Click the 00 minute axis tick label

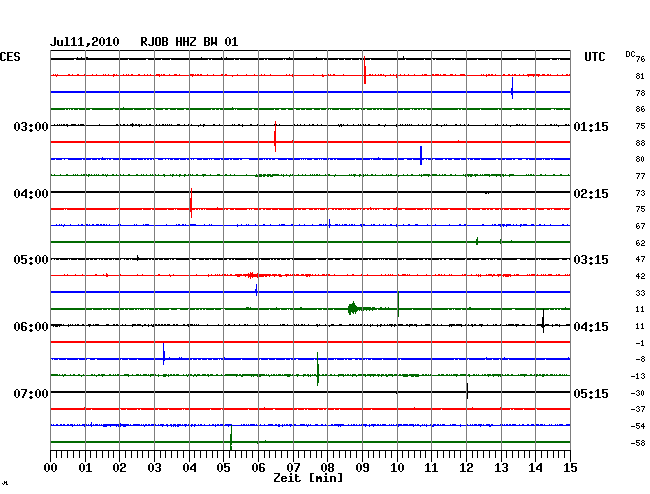pos(51,468)
